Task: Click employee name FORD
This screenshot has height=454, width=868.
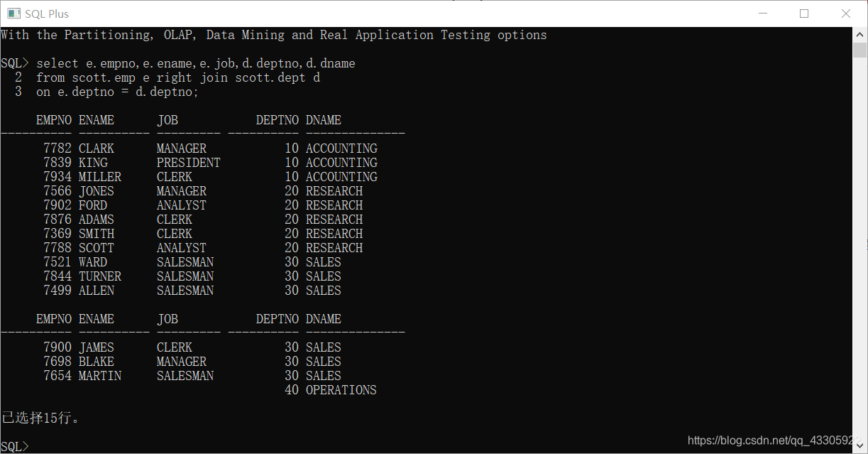Action: click(x=93, y=205)
